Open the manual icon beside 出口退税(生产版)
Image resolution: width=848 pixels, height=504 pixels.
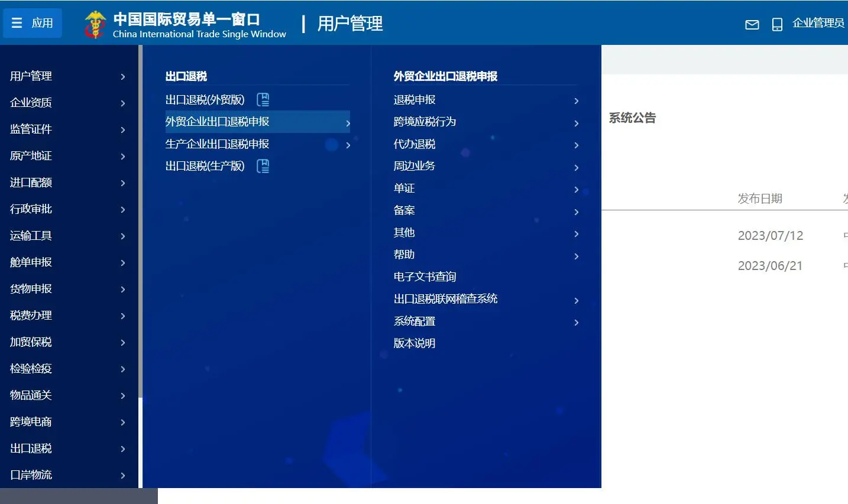tap(263, 166)
